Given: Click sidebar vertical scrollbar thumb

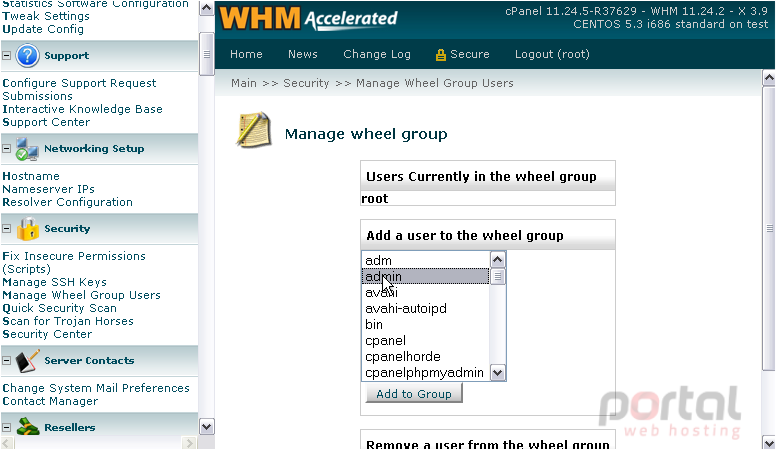Looking at the screenshot, I should click(x=206, y=54).
